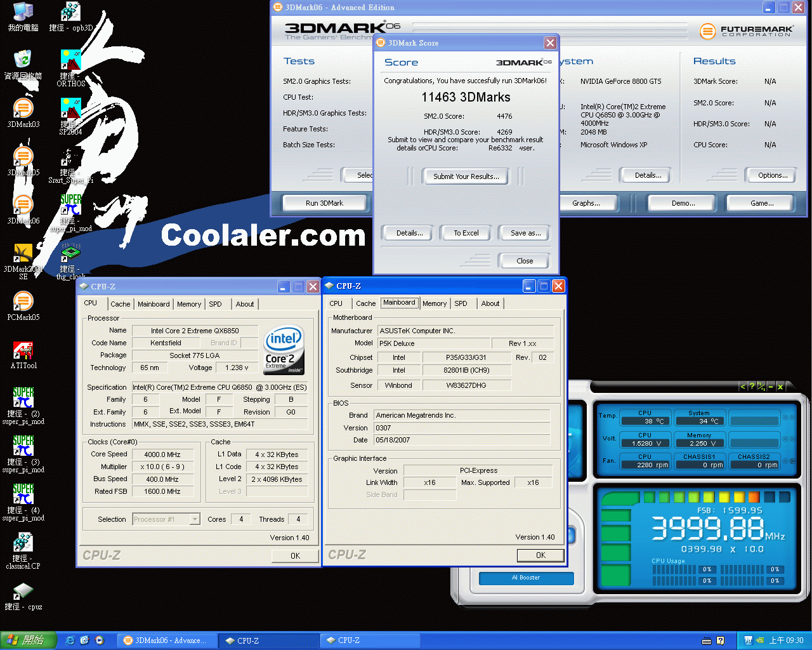The width and height of the screenshot is (812, 650).
Task: Select the 3DMark05 desktop shortcut
Action: [23, 161]
